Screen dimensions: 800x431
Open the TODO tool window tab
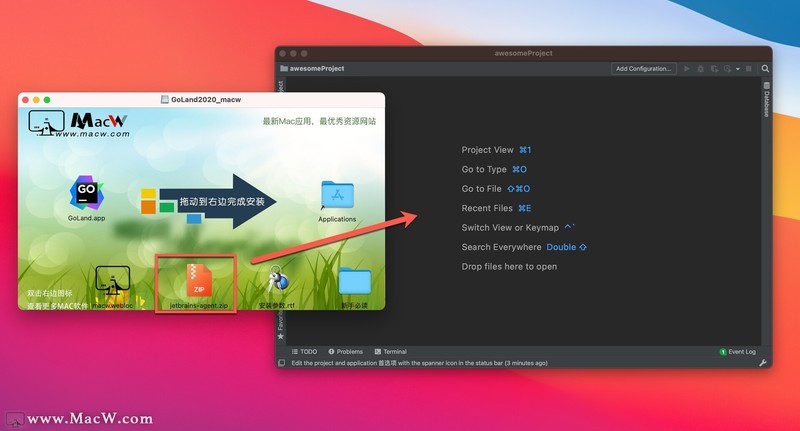[304, 351]
